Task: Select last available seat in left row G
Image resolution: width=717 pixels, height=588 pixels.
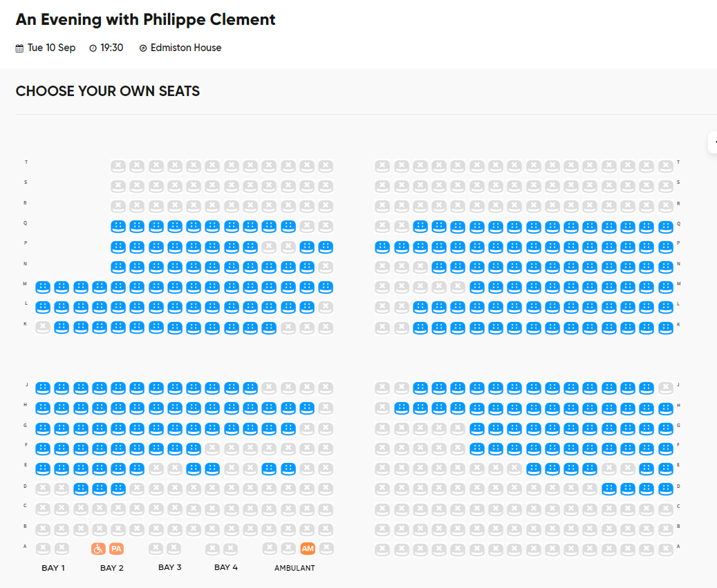Action: [288, 428]
